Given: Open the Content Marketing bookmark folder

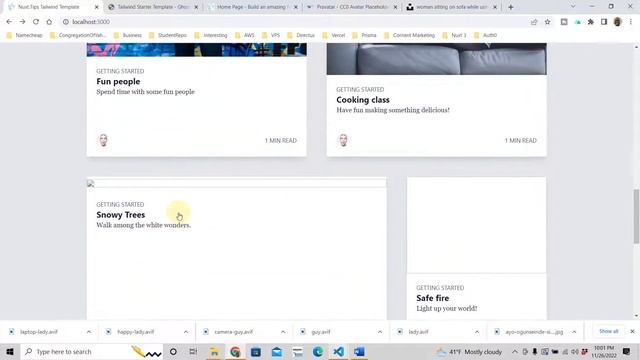Looking at the screenshot, I should tap(409, 35).
